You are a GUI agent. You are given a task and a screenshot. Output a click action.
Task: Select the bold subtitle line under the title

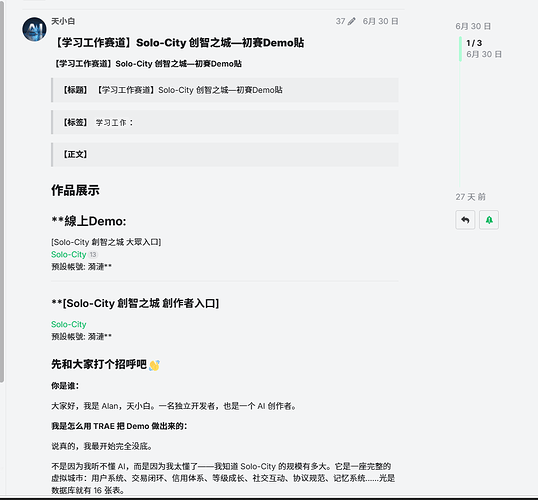pos(147,64)
